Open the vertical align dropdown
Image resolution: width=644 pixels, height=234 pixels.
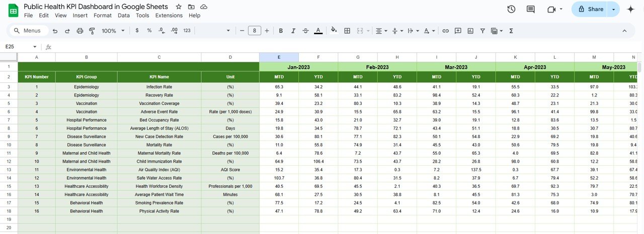point(397,31)
